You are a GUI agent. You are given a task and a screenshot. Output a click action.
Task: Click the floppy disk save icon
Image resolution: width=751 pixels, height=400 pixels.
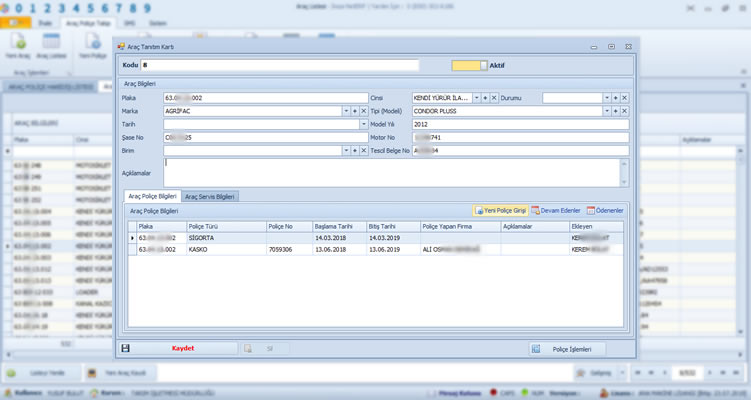(x=125, y=348)
